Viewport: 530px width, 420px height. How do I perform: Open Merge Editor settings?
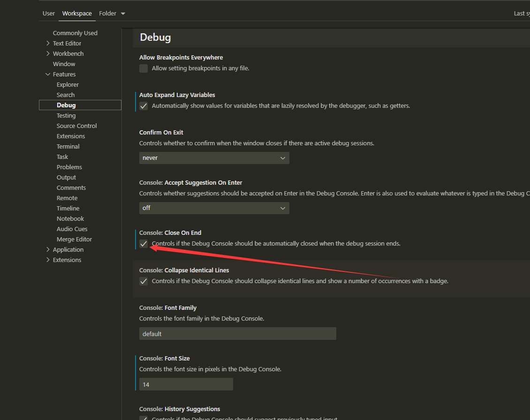(x=74, y=239)
